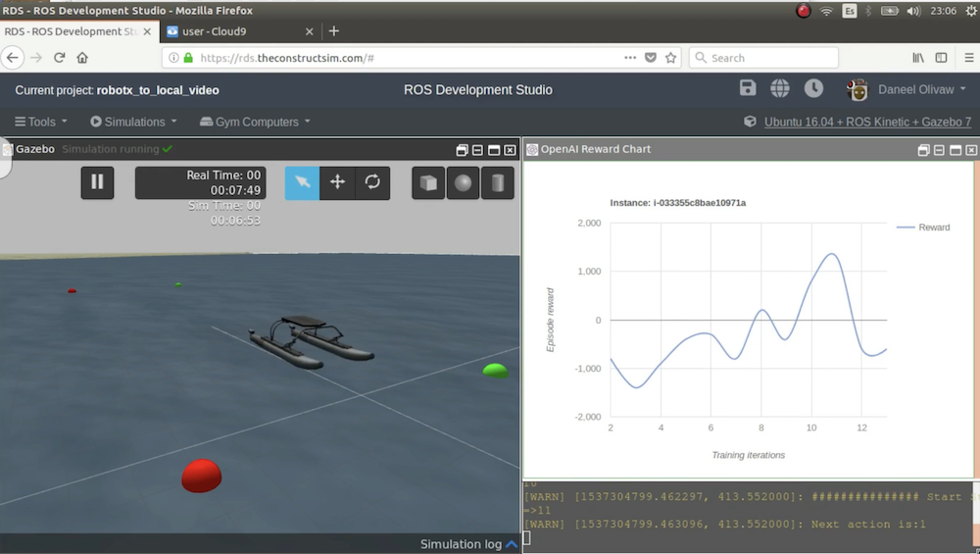The image size is (980, 554).
Task: Focus the Firefox Search box
Action: tap(763, 58)
